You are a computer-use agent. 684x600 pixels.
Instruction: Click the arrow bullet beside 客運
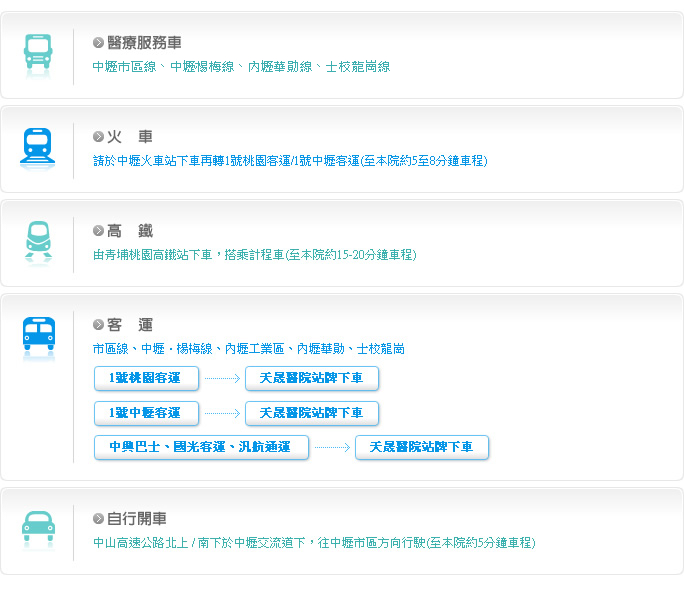98,325
